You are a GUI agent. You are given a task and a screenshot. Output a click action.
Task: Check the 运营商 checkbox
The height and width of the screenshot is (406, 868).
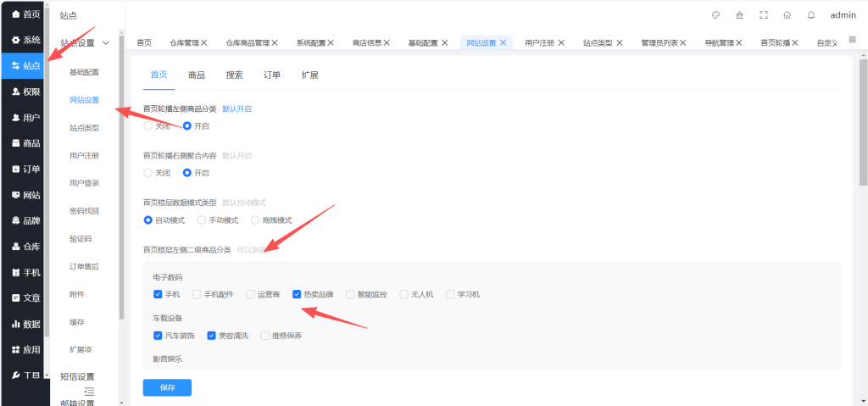[x=250, y=294]
